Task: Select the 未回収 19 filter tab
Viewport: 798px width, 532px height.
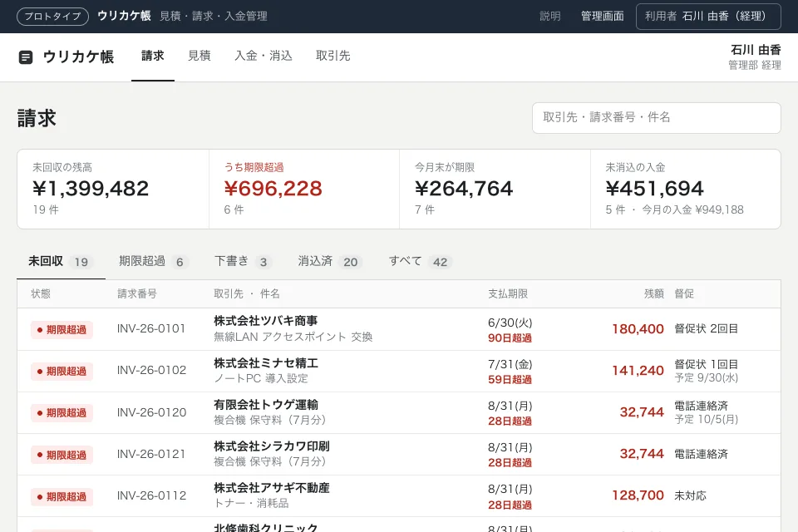Action: click(x=61, y=262)
